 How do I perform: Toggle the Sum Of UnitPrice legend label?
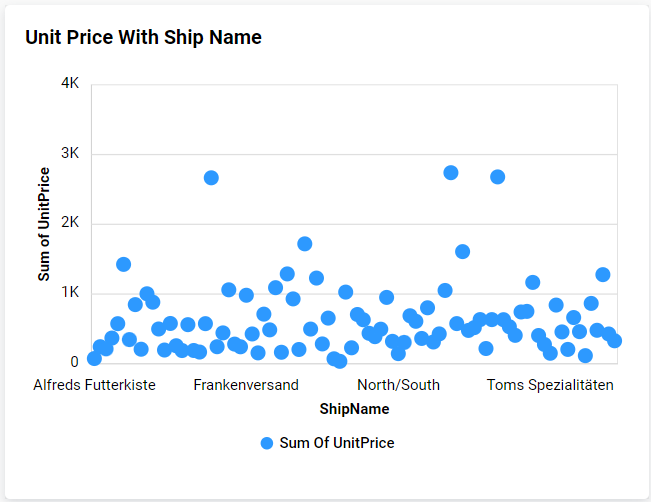coord(336,443)
